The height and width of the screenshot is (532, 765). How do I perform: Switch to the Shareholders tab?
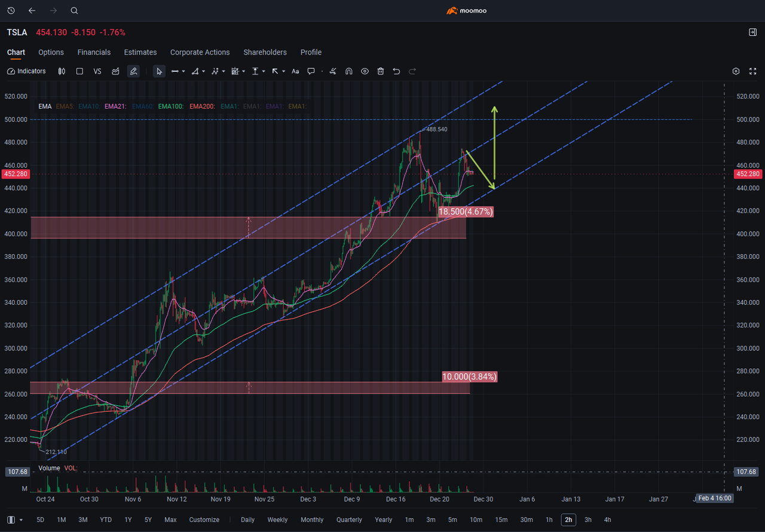click(x=265, y=53)
